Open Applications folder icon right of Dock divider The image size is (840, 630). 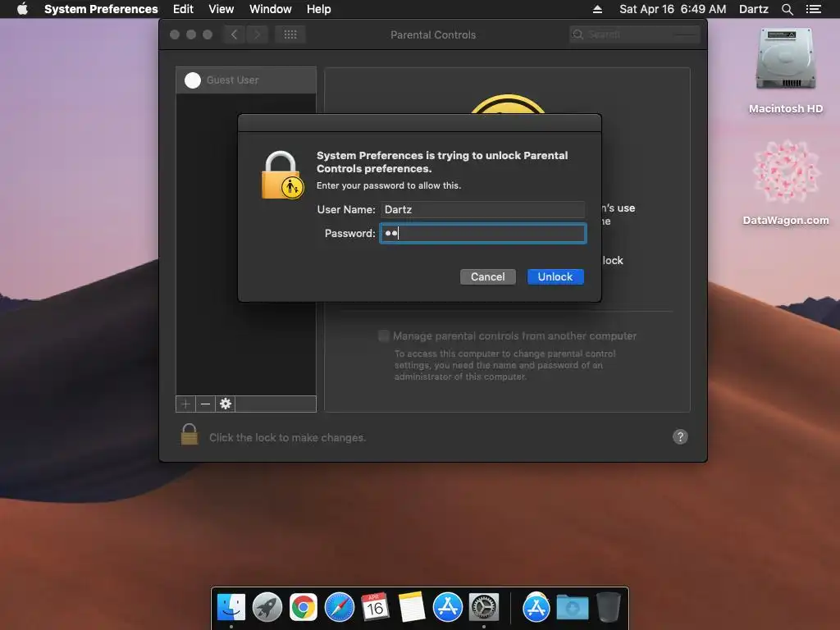click(x=536, y=608)
